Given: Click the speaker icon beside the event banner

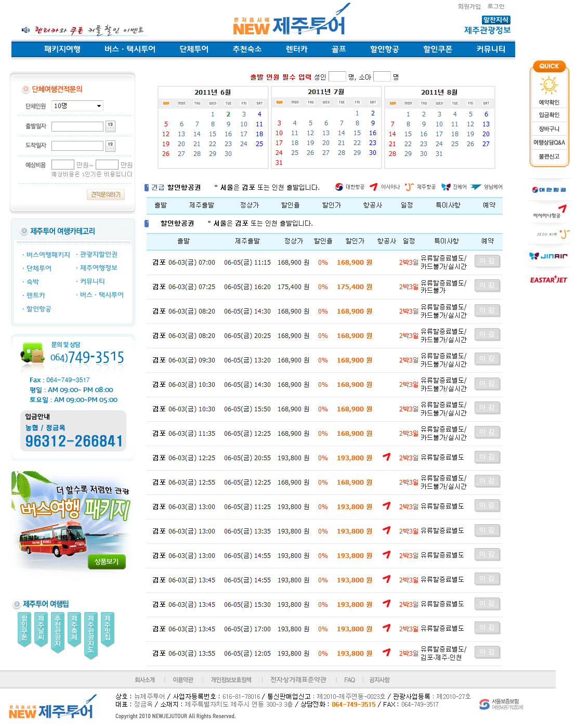Looking at the screenshot, I should 25,30.
